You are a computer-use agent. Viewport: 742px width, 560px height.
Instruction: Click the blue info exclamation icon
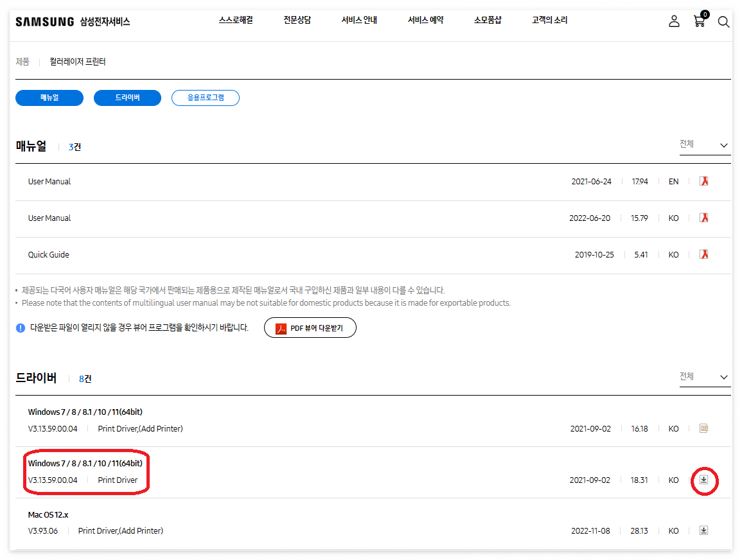21,328
